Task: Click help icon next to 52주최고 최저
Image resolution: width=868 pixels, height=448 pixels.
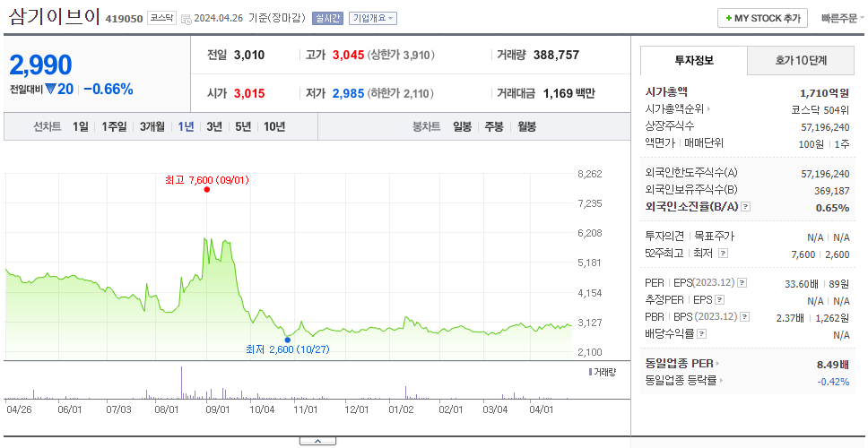Action: pyautogui.click(x=723, y=254)
